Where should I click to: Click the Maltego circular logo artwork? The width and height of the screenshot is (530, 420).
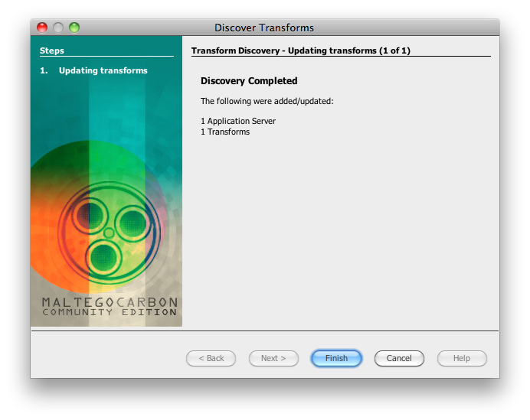109,233
